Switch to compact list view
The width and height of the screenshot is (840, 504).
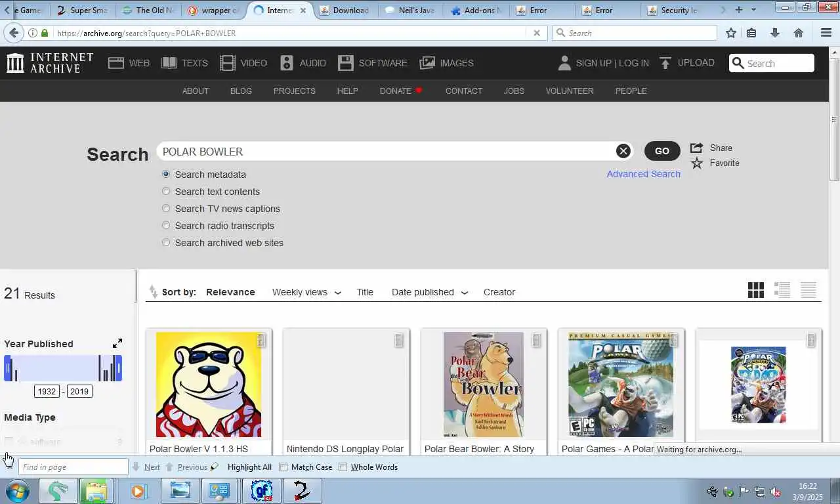pyautogui.click(x=808, y=290)
